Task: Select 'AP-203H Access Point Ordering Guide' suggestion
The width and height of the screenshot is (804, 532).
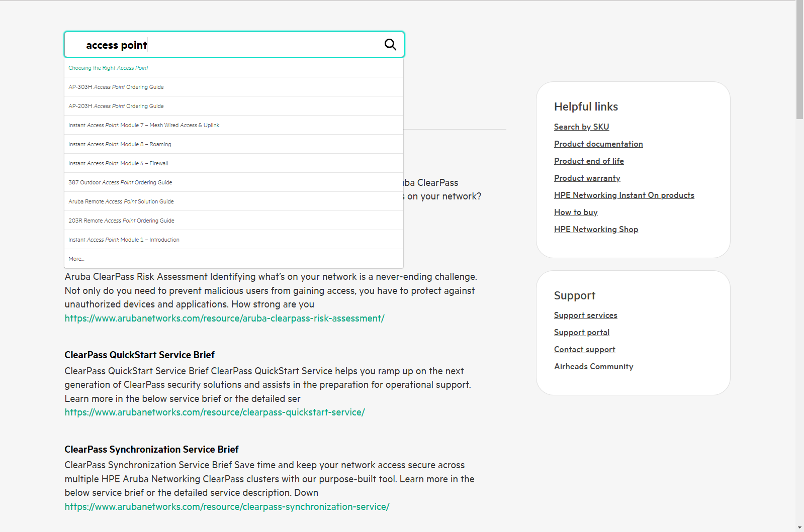Action: point(234,106)
